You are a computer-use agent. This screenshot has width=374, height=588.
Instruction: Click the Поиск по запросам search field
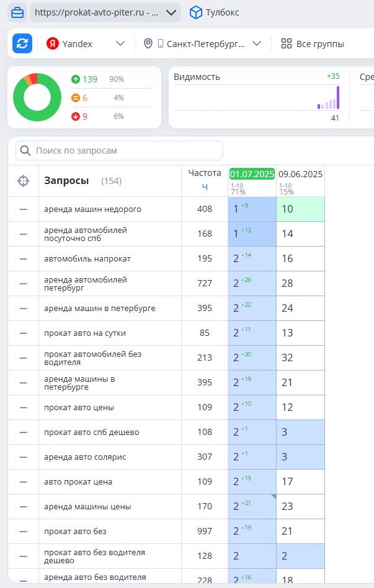point(120,151)
